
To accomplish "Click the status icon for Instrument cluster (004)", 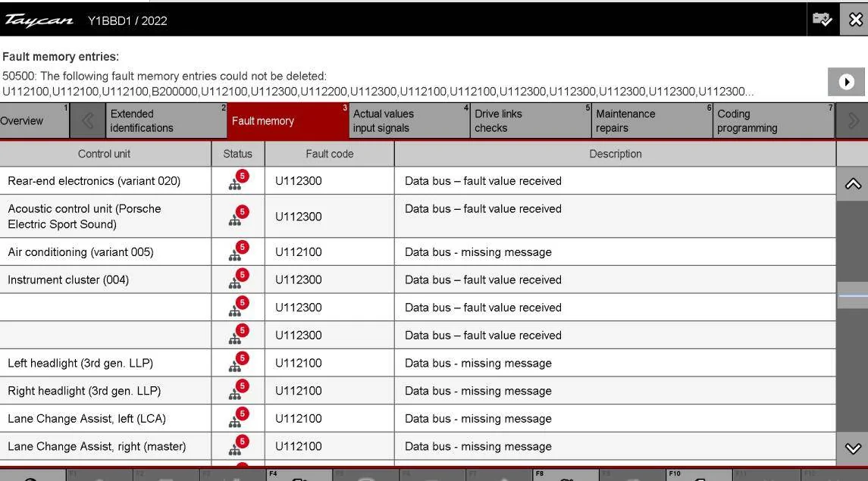I will [x=238, y=280].
